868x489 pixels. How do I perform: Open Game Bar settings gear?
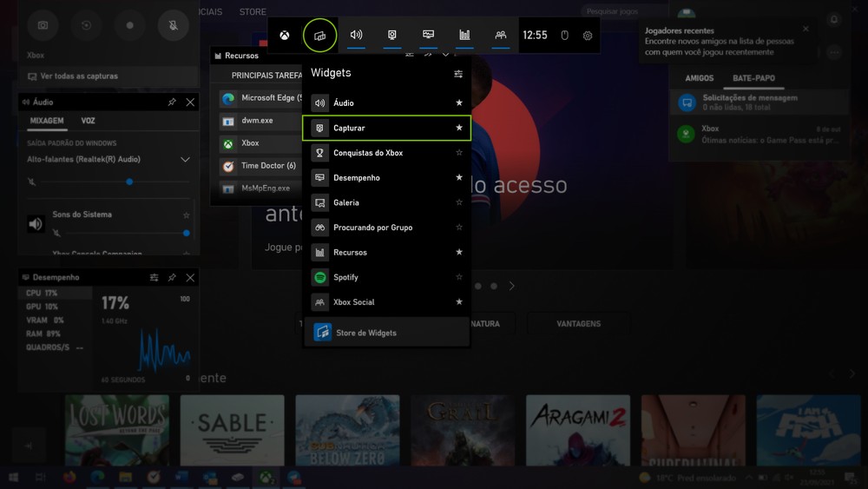588,36
